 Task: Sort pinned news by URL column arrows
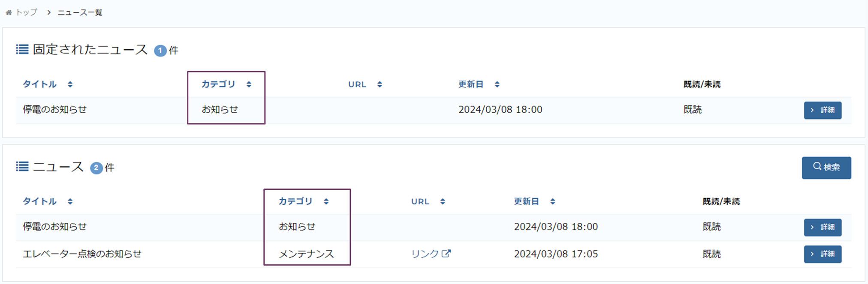380,84
